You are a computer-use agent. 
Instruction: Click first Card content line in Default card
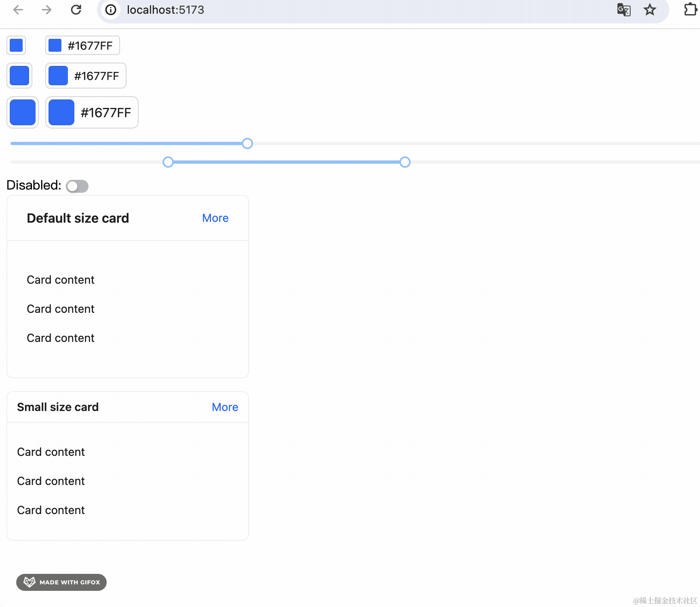[x=61, y=280]
